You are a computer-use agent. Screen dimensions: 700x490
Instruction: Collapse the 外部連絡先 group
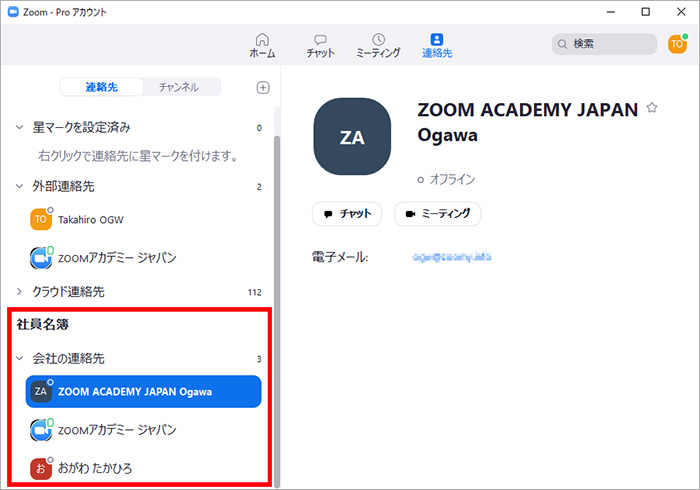point(19,186)
